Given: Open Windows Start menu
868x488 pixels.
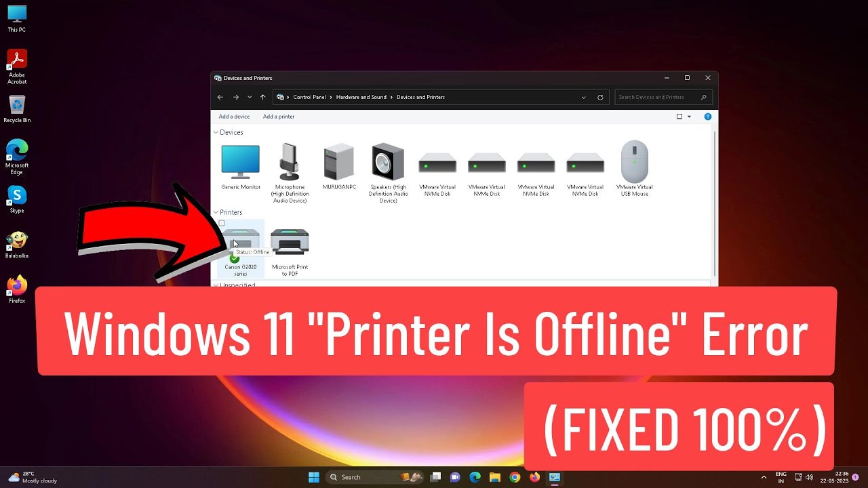Looking at the screenshot, I should tap(314, 477).
